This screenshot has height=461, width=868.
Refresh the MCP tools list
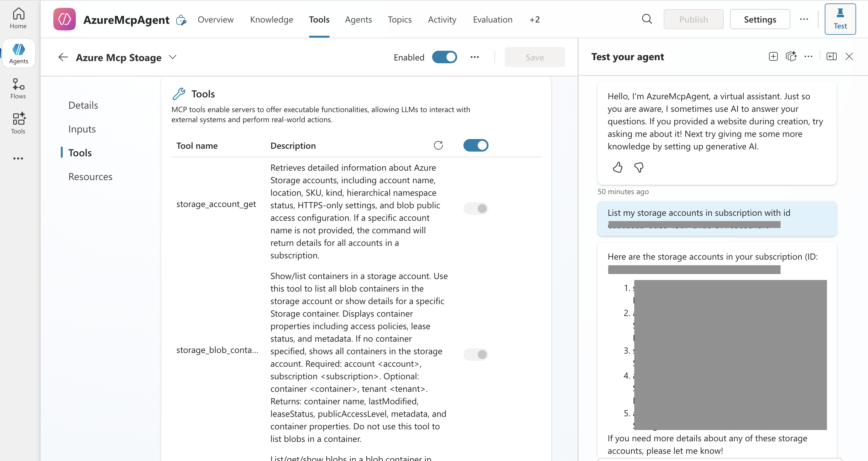coord(438,145)
